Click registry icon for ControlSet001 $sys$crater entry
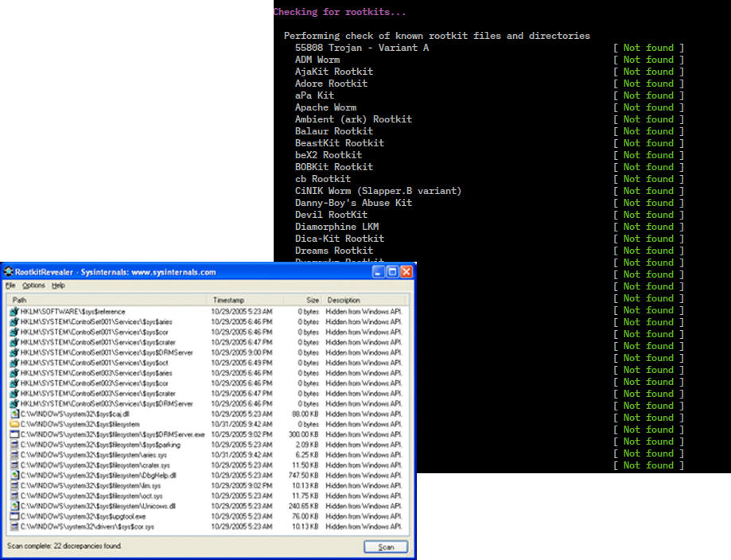This screenshot has height=560, width=731. tap(14, 342)
